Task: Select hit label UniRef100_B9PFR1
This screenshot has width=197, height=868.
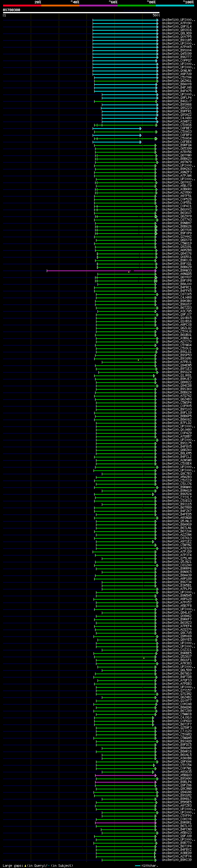Action: click(177, 111)
